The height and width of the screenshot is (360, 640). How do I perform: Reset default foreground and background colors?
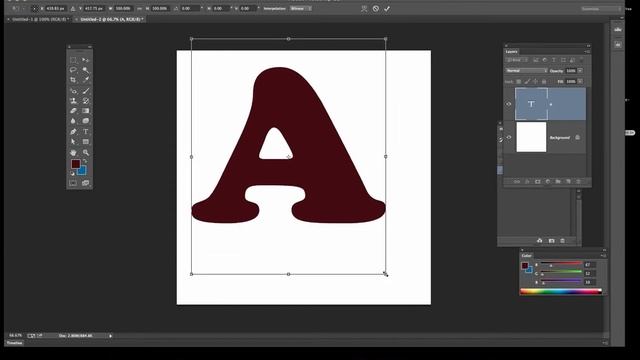[x=72, y=173]
